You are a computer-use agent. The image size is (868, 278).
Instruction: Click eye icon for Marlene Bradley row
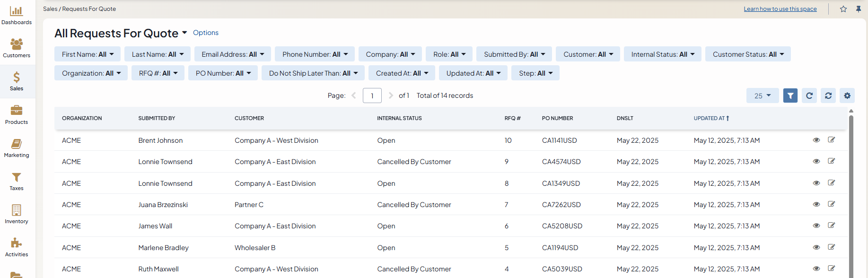click(816, 247)
